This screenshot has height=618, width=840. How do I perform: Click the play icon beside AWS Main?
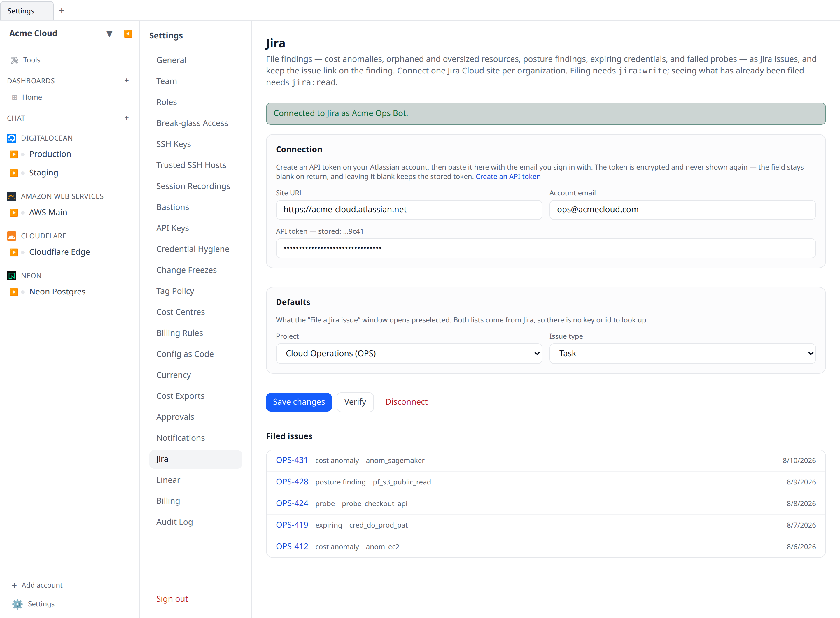(x=14, y=213)
